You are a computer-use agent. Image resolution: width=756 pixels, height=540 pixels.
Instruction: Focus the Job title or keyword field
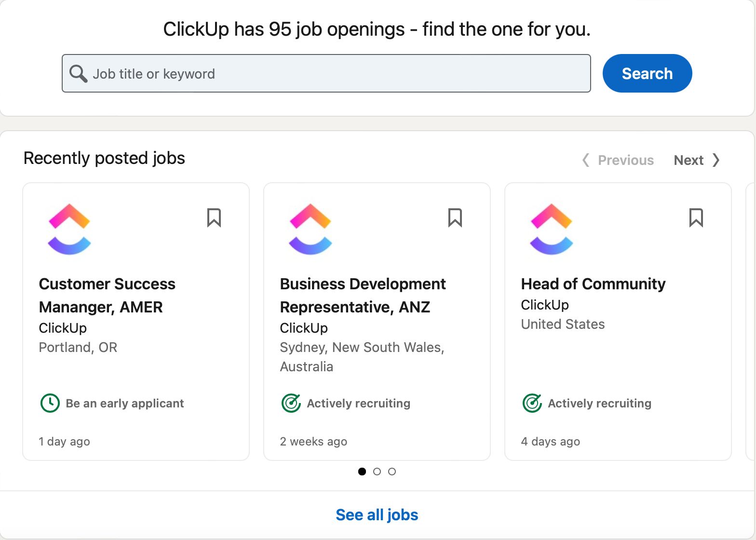[326, 73]
